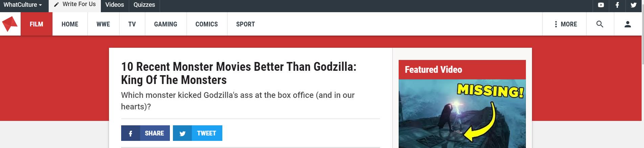The image size is (644, 148).
Task: Open the GAMING section
Action: tap(165, 24)
